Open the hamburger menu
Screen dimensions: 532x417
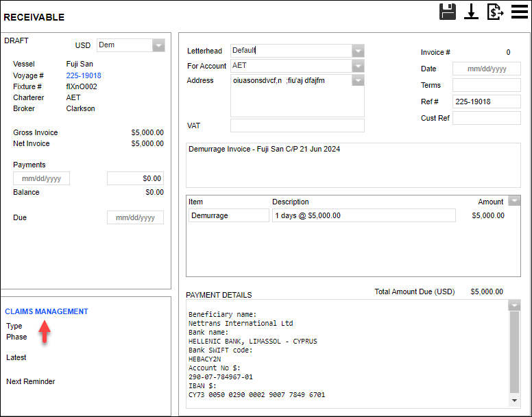coord(519,12)
